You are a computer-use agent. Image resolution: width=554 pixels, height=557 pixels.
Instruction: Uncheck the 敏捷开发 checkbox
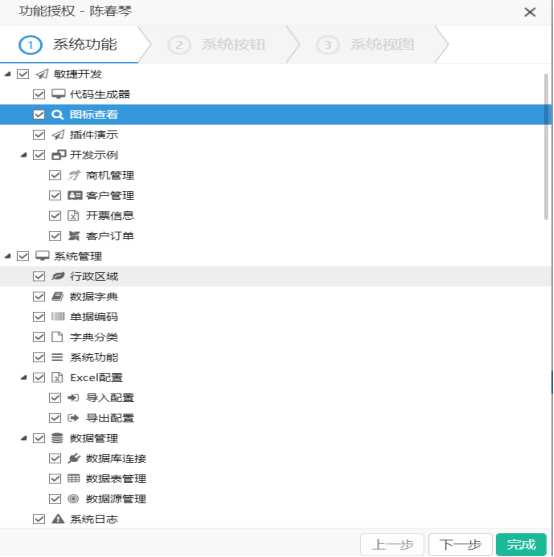(x=23, y=74)
